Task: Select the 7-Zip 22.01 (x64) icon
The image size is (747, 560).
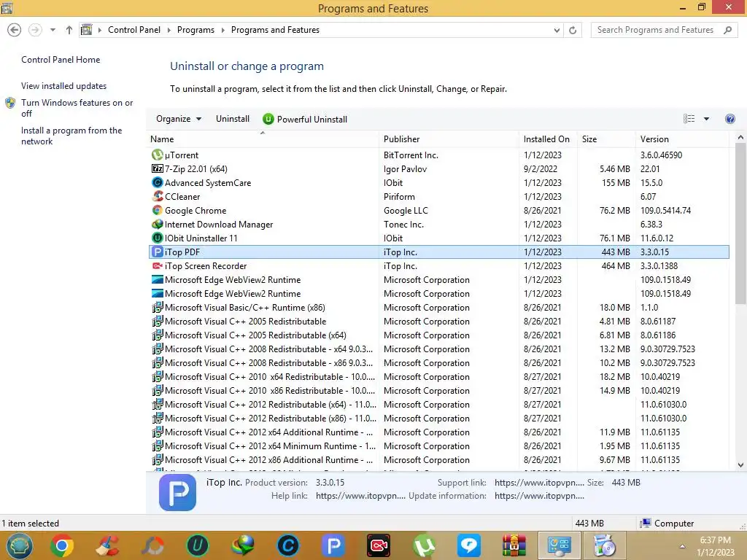Action: 158,168
